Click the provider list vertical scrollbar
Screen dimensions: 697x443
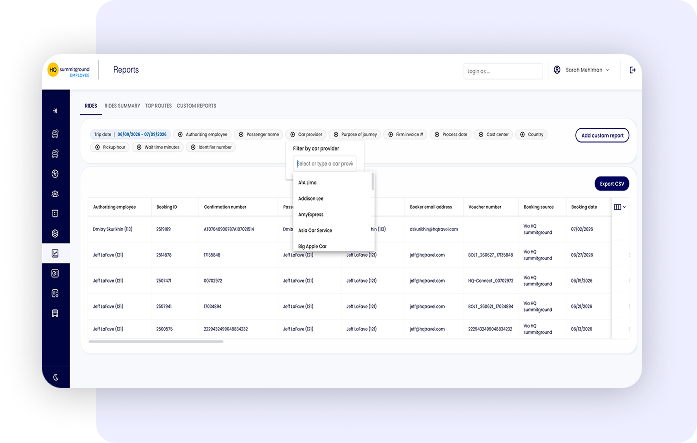coord(373,182)
